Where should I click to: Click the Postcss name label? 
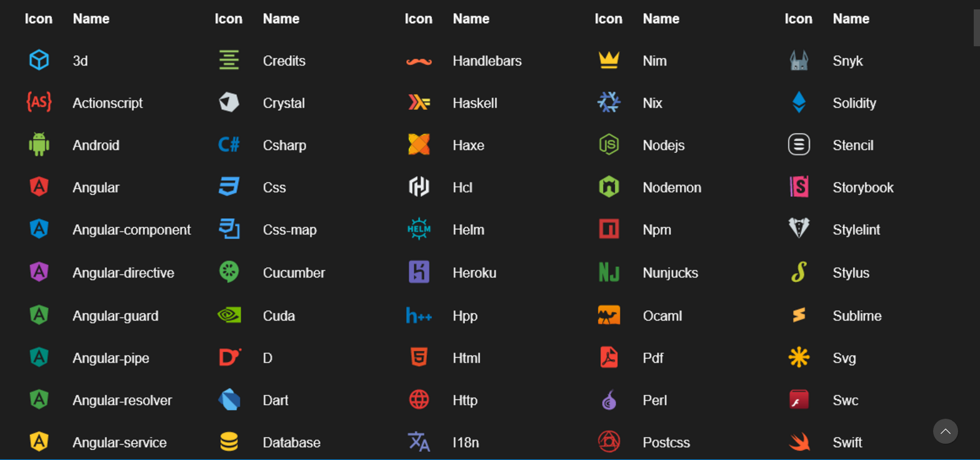(666, 442)
